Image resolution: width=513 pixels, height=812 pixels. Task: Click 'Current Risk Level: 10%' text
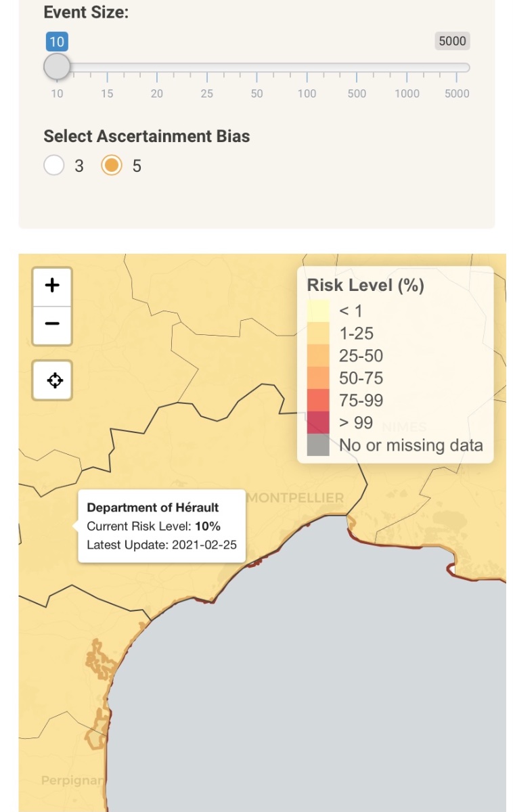154,526
